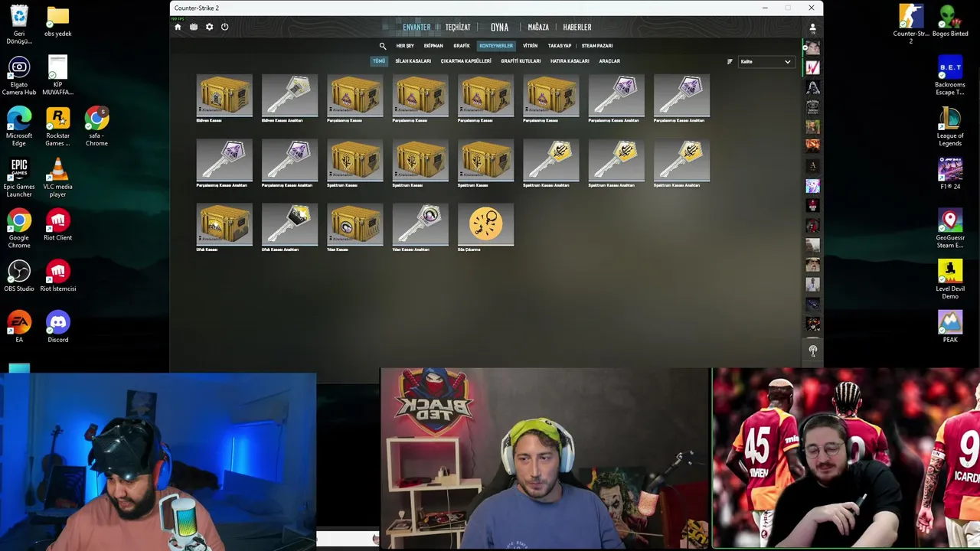Launch Epic Games Launcher
This screenshot has width=980, height=551.
(19, 178)
